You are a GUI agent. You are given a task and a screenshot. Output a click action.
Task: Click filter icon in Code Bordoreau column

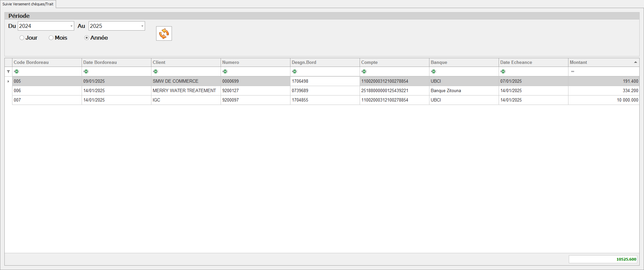click(16, 71)
